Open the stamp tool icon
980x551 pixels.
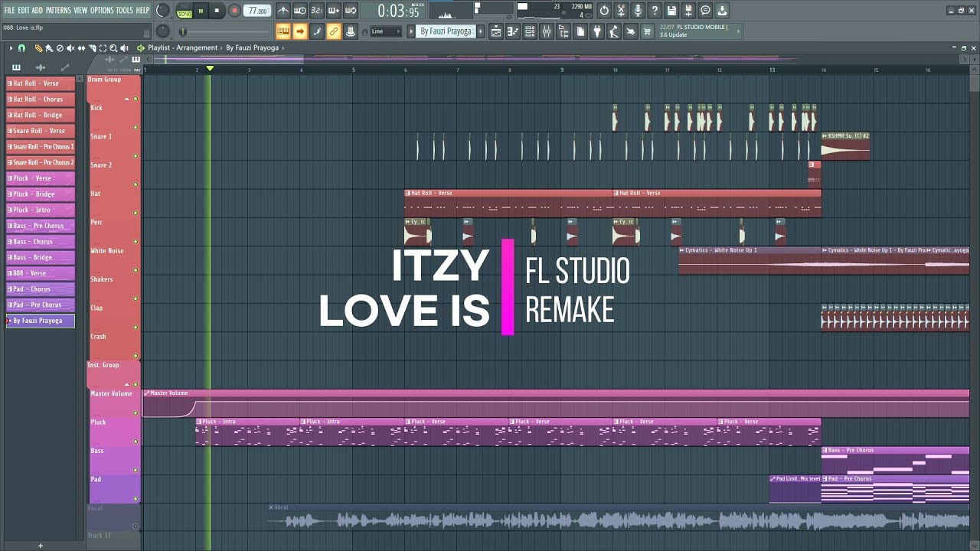(x=351, y=31)
